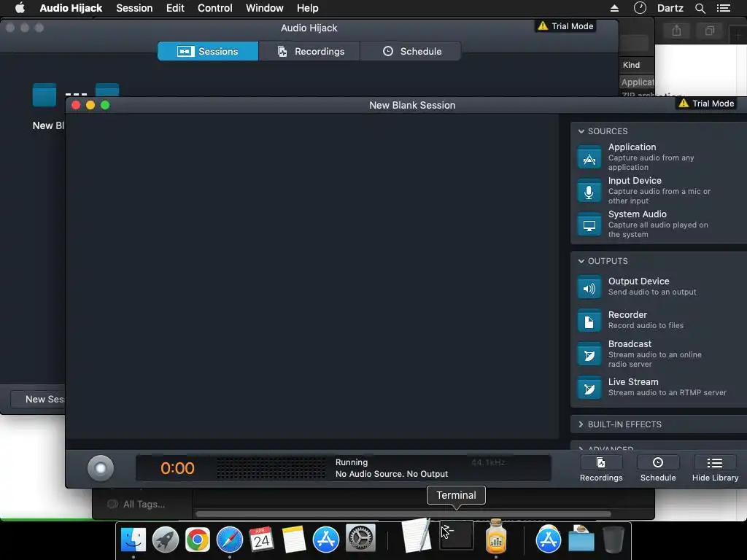Open Notification Center in menu bar
This screenshot has height=560, width=747.
point(723,8)
